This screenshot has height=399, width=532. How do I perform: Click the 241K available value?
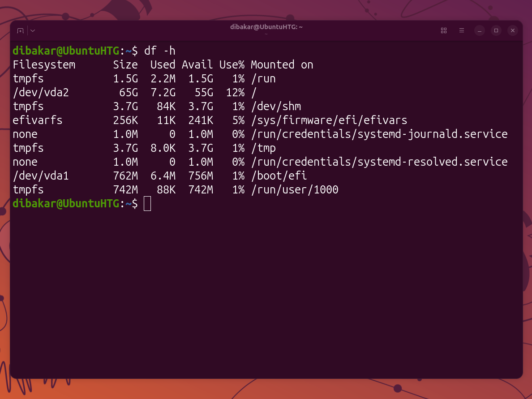click(201, 120)
